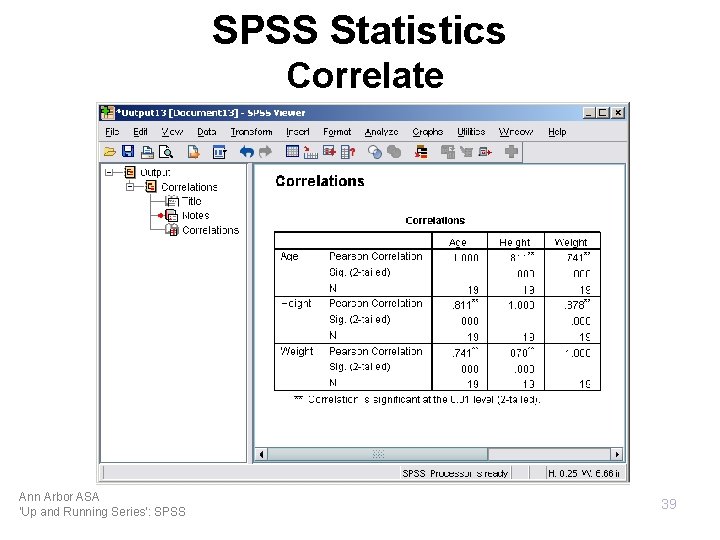Image resolution: width=720 pixels, height=540 pixels.
Task: Click the SPSS Viewer title bar app icon
Action: [x=107, y=112]
